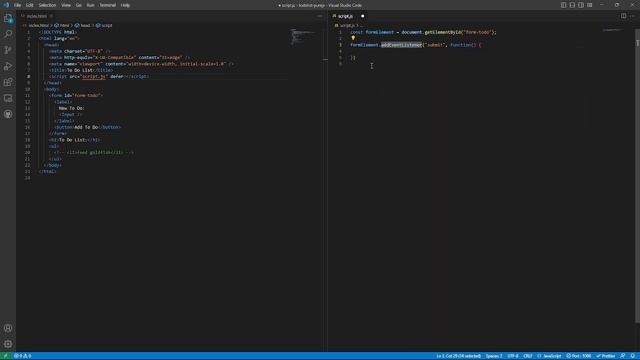Viewport: 640px width, 360px height.
Task: Toggle primary side bar layout icon
Action: tap(563, 5)
